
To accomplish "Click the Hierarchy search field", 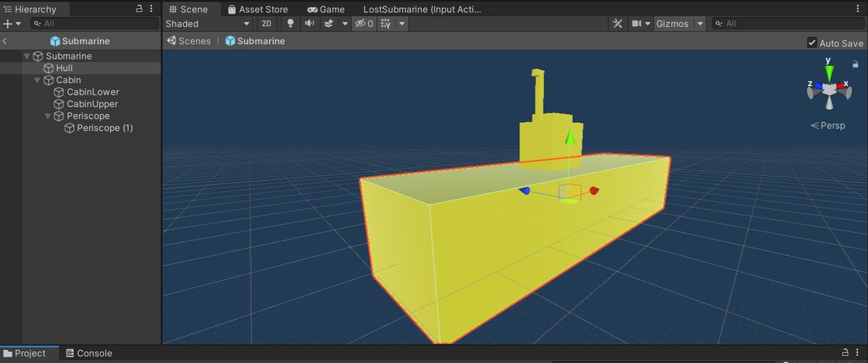I will tap(95, 23).
